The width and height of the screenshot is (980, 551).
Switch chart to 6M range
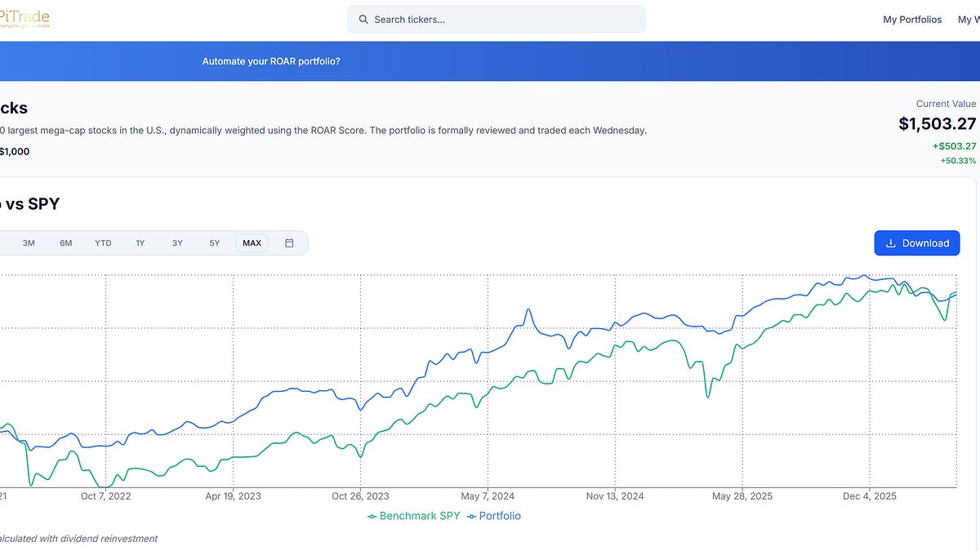click(x=66, y=243)
